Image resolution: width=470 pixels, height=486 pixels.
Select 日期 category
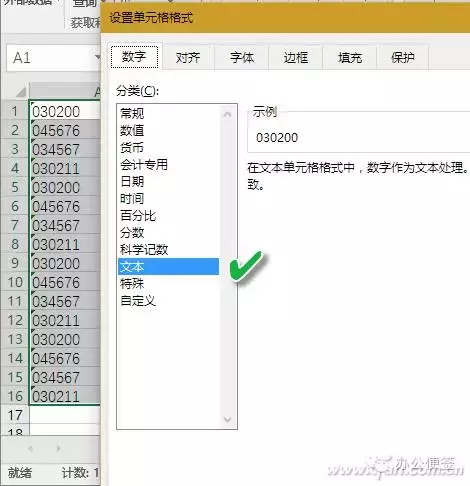169,181
